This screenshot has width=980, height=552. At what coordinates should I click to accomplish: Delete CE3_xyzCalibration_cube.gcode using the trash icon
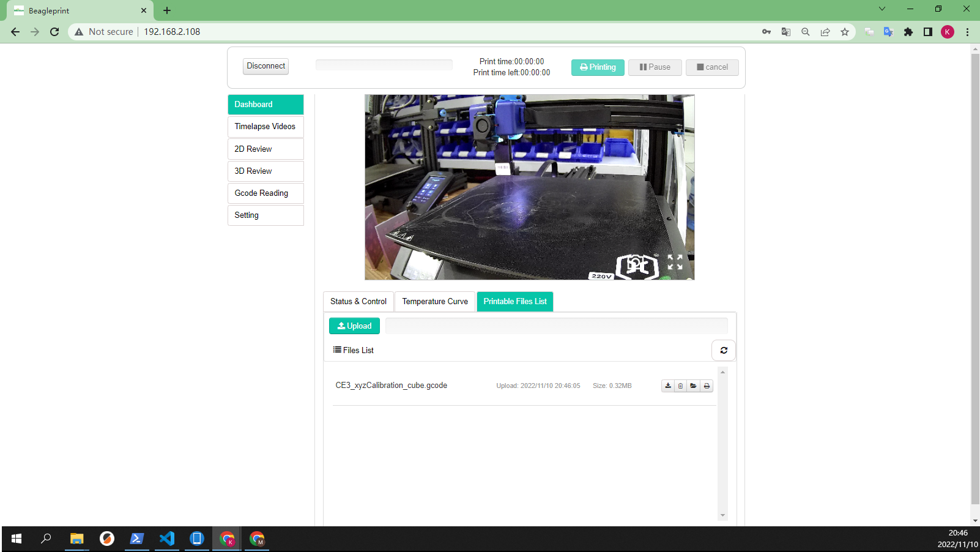click(681, 386)
